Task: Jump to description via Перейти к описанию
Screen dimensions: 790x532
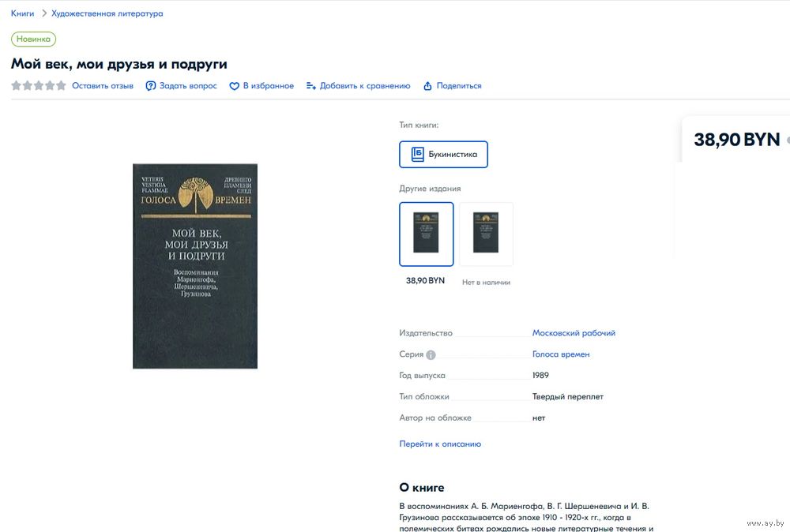Action: [x=440, y=444]
